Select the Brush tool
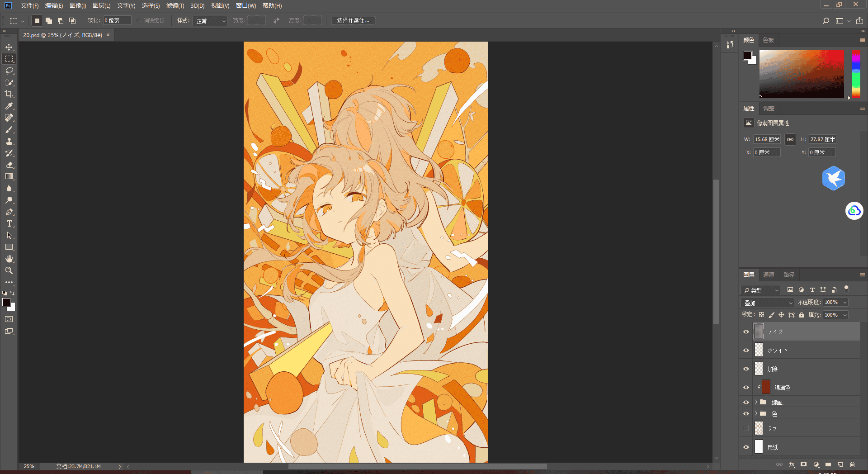Image resolution: width=868 pixels, height=474 pixels. [x=9, y=129]
